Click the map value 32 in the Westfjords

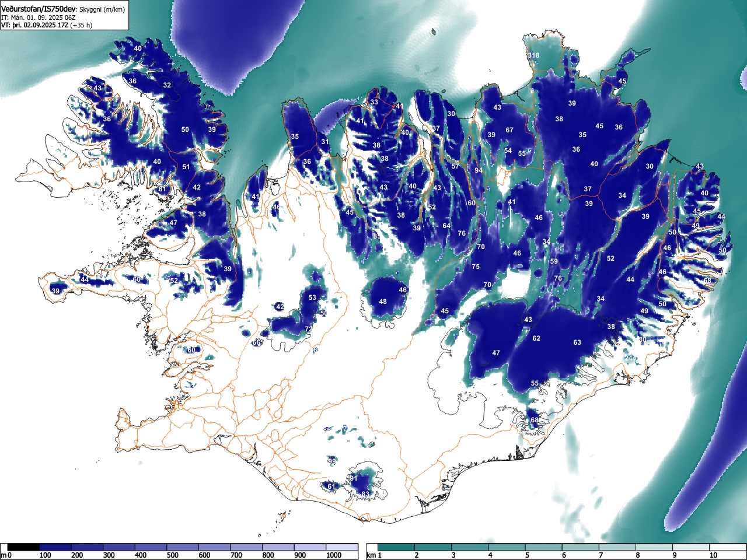[167, 85]
